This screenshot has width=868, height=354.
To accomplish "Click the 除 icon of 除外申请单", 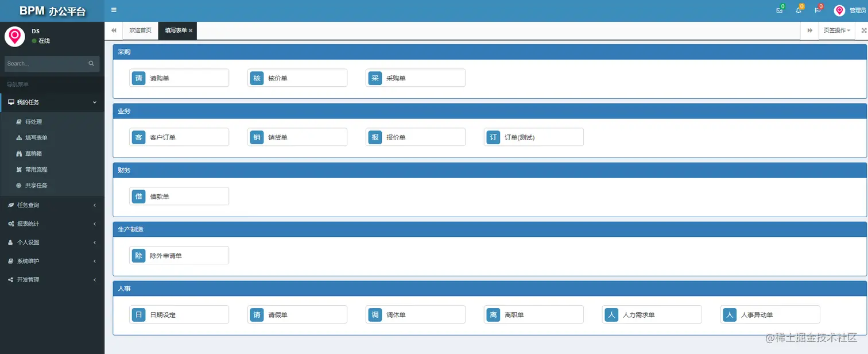I will 138,256.
